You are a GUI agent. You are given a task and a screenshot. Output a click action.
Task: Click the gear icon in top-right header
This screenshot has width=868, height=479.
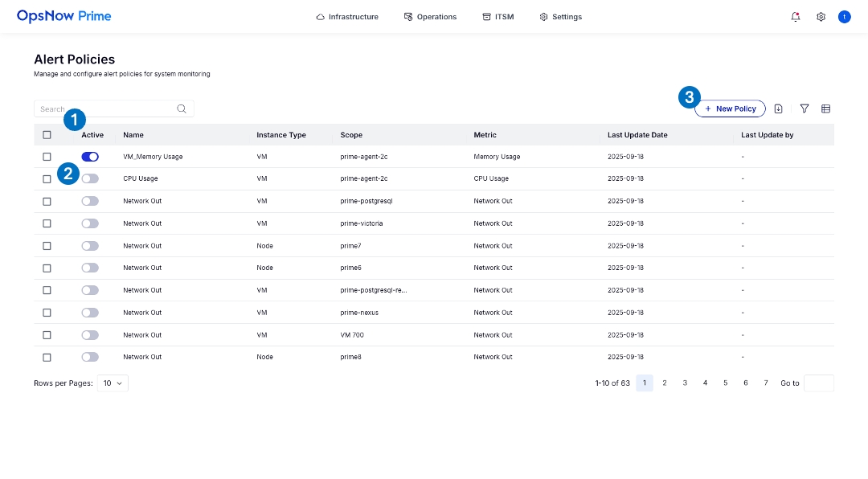click(821, 17)
